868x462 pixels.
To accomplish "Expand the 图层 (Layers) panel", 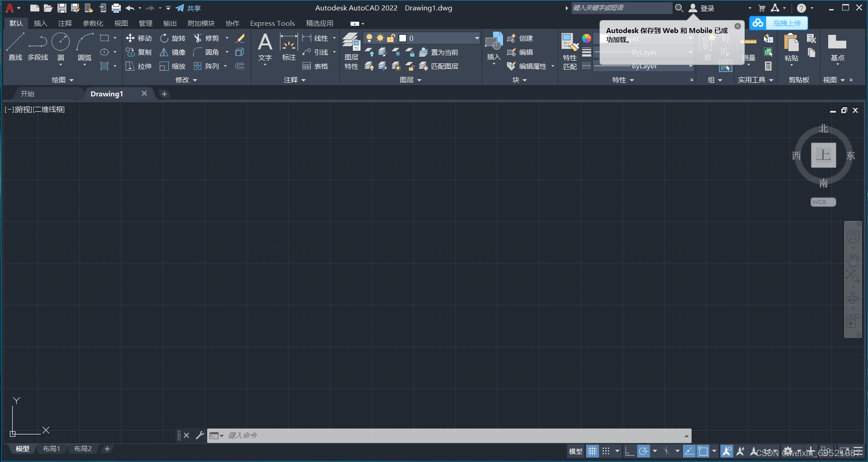I will click(411, 80).
